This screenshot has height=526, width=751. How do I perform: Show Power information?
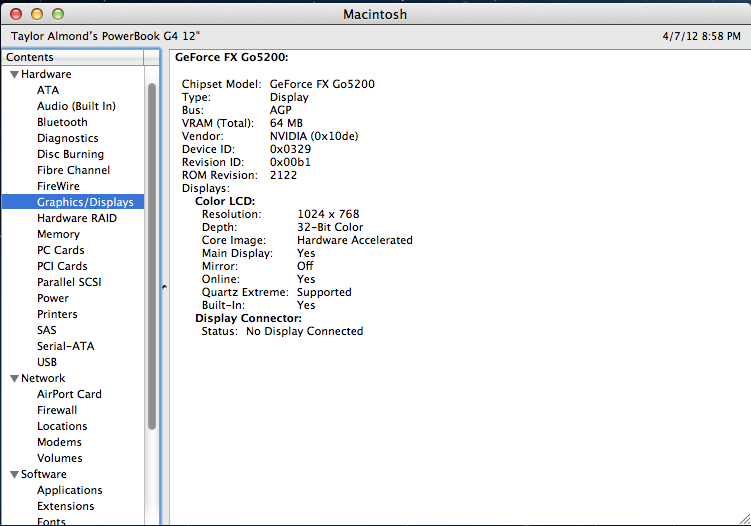pos(53,298)
